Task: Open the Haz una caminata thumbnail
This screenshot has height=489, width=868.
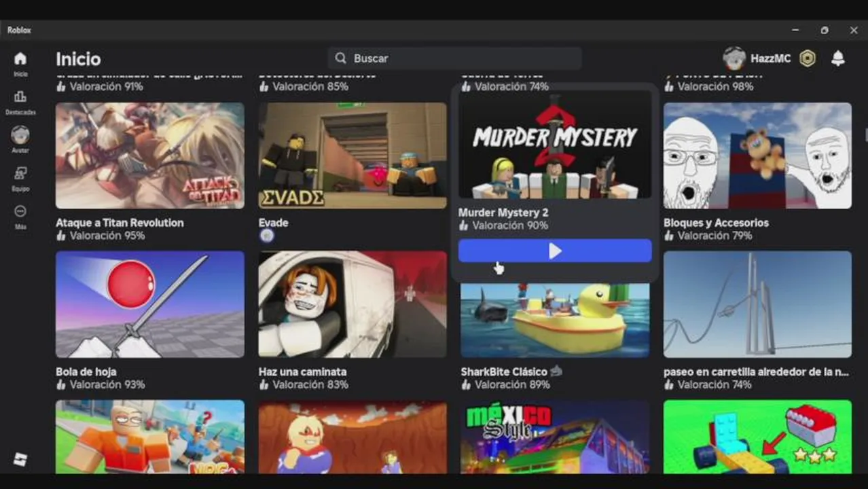Action: click(x=352, y=304)
